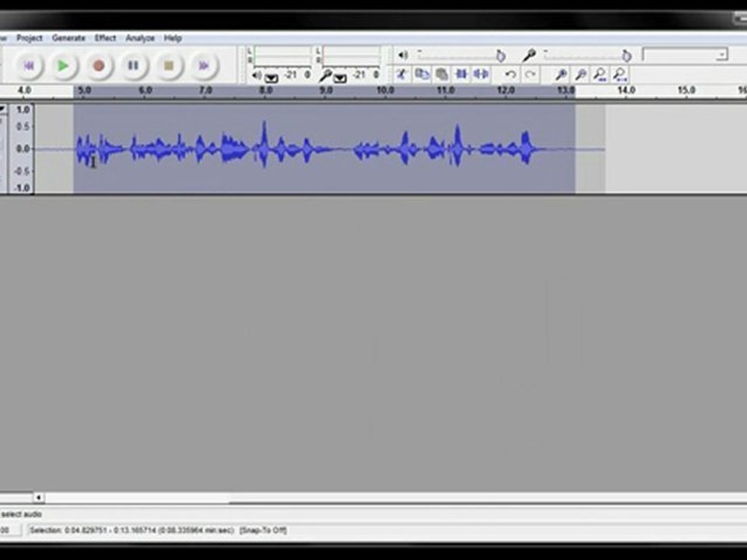
Task: Open the playback meter dropdown arrow
Action: pyautogui.click(x=271, y=78)
